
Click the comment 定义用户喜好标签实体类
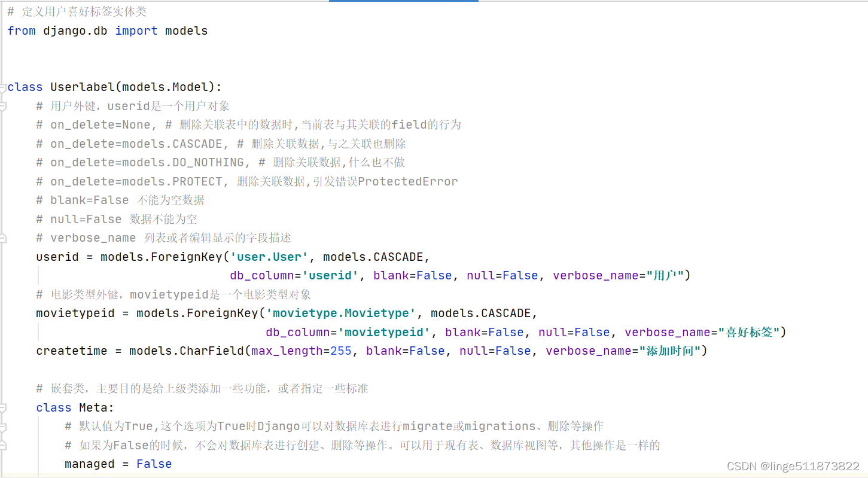[x=77, y=12]
